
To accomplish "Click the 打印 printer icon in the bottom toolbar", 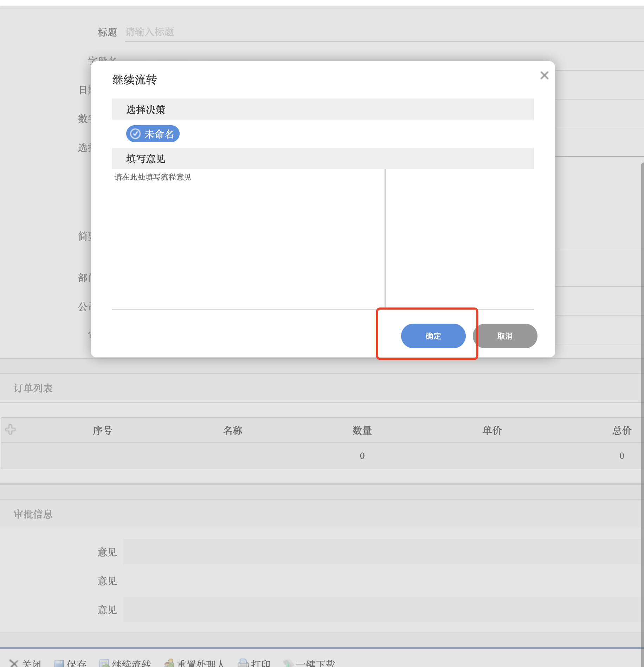I will (x=243, y=663).
